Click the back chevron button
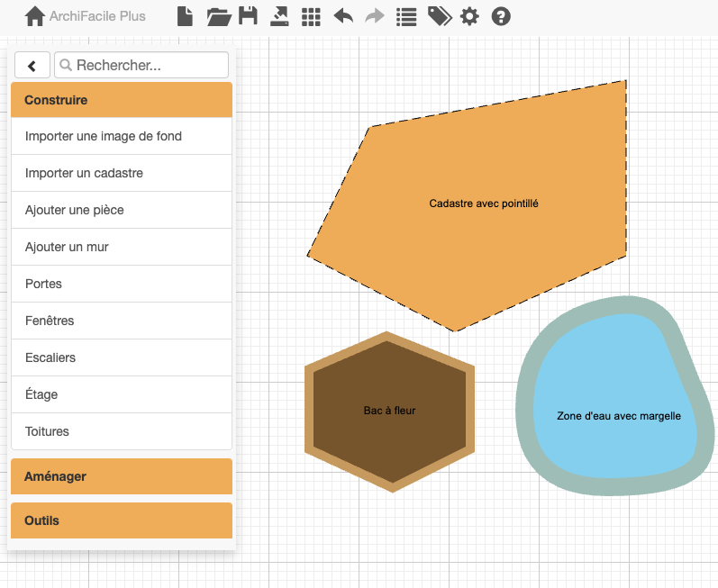Screen dimensions: 718x588 (x=32, y=66)
